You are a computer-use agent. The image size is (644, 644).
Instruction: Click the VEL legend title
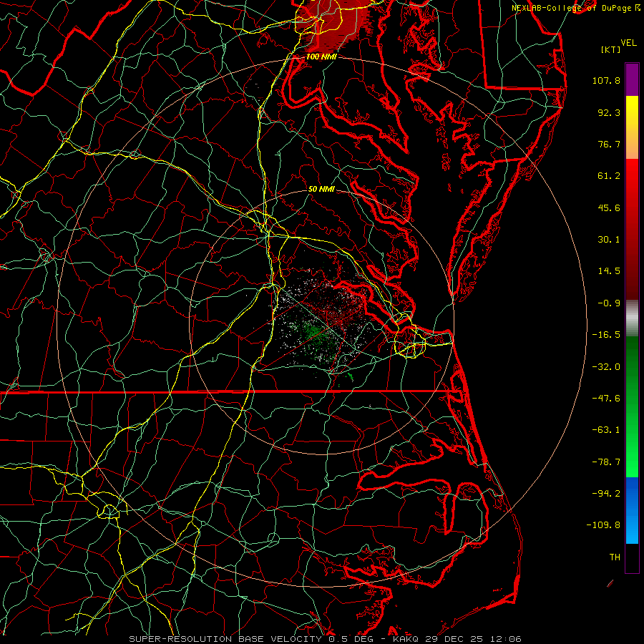628,43
